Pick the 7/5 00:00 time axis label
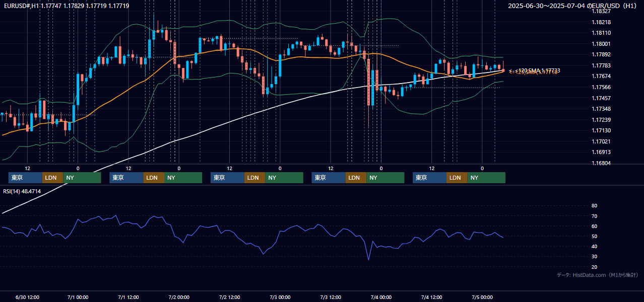644x302 pixels. [482, 297]
